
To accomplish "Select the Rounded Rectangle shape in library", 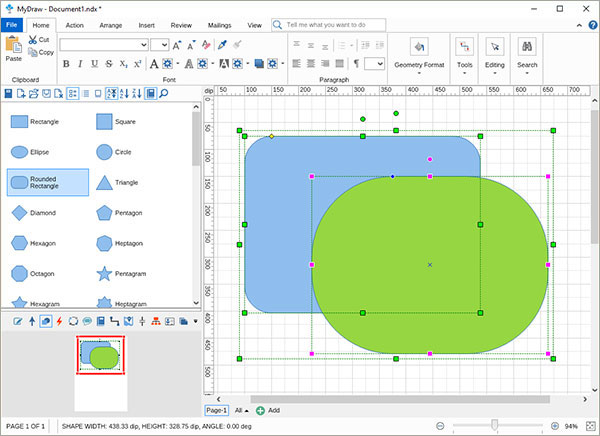I will click(x=47, y=181).
